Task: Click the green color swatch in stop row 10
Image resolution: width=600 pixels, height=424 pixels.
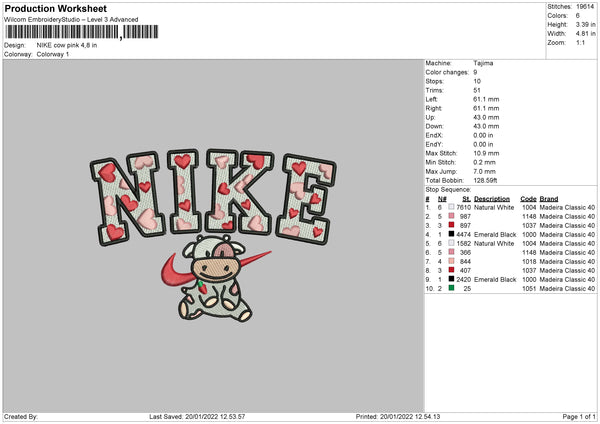Action: 451,288
